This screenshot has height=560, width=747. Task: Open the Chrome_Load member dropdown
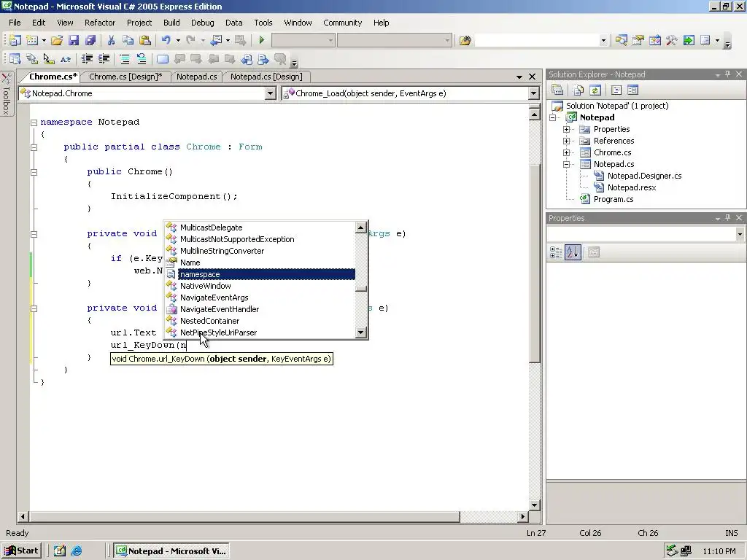pyautogui.click(x=533, y=93)
